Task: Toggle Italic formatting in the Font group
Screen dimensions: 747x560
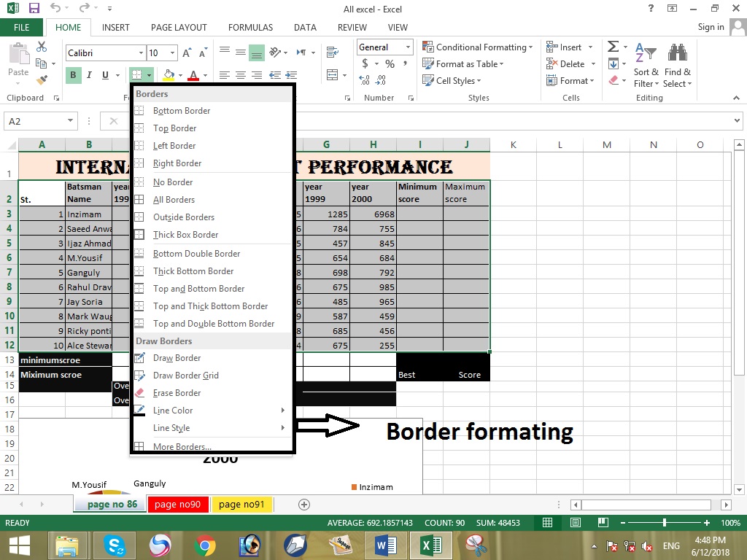Action: pos(88,75)
